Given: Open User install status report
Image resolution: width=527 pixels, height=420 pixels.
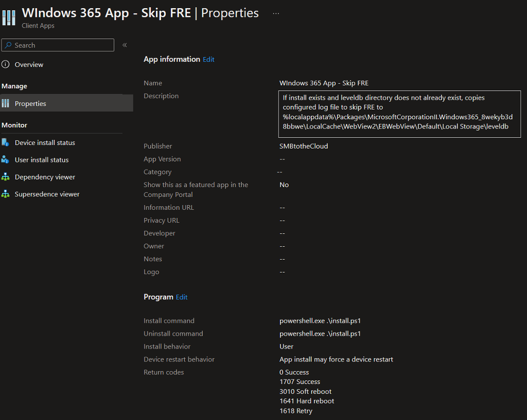Looking at the screenshot, I should coord(42,160).
